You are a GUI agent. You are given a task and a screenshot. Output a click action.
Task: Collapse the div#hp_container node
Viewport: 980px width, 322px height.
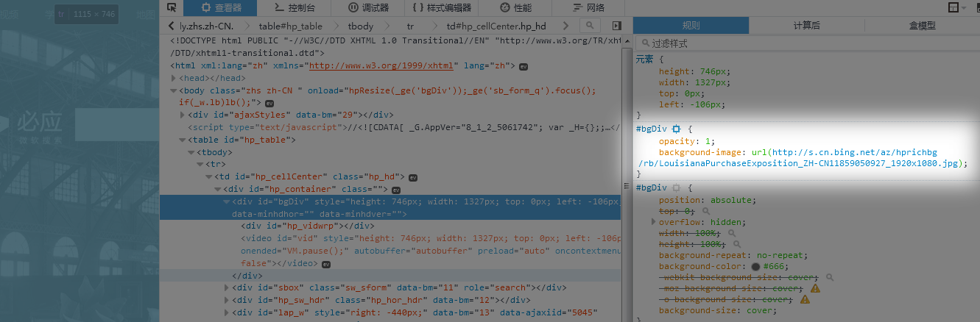(218, 189)
